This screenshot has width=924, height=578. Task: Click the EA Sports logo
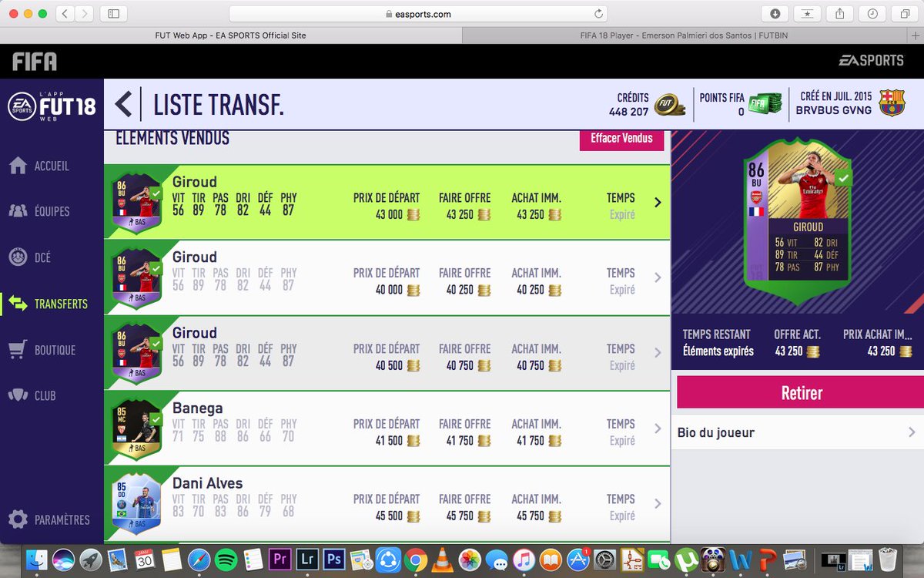[x=871, y=60]
